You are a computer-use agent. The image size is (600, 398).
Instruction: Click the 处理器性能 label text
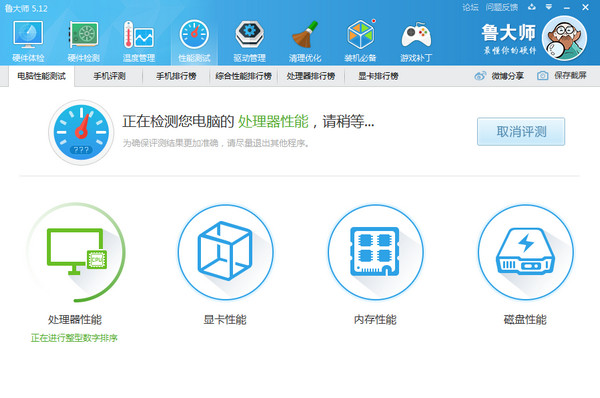[x=75, y=320]
